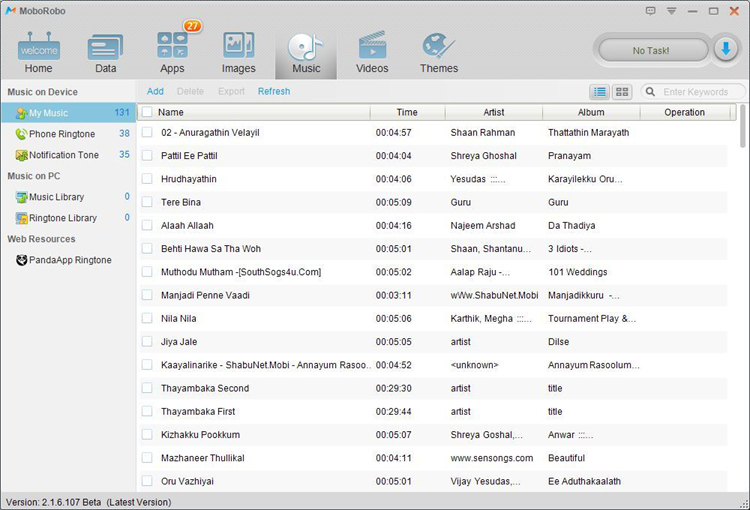Sort by the Artist column header
Image resolution: width=750 pixels, height=510 pixels.
coord(494,112)
